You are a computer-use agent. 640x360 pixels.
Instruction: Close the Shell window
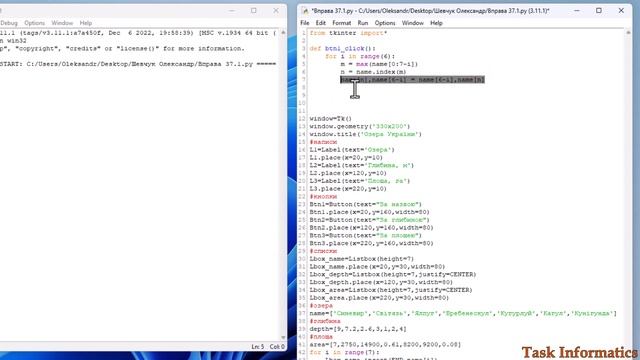[x=276, y=11]
